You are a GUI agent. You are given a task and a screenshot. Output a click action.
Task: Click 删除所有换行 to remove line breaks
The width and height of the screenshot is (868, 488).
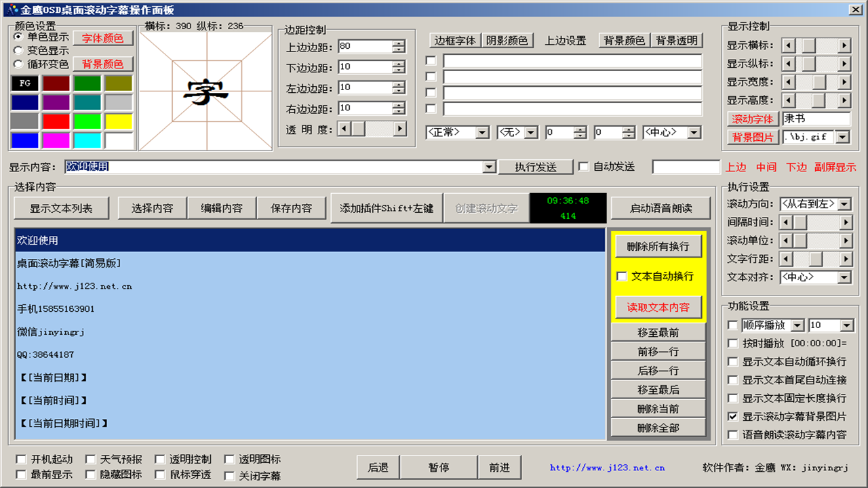pyautogui.click(x=659, y=246)
